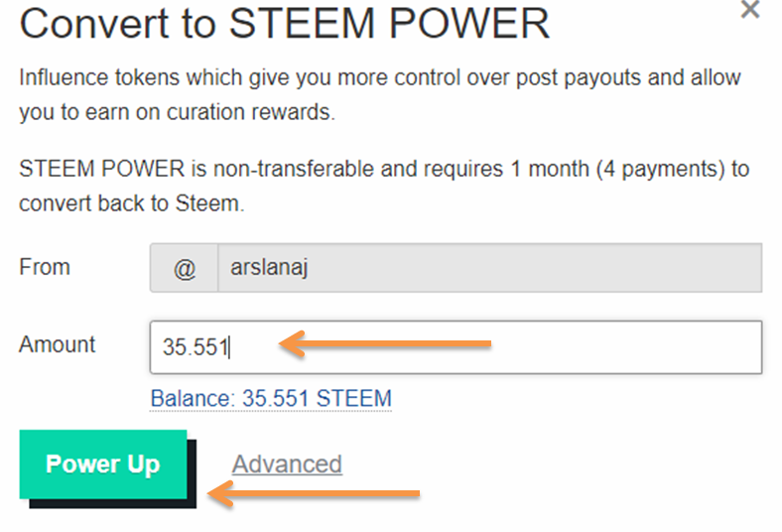Place cursor after 35.551 in Amount
This screenshot has width=782, height=532.
pyautogui.click(x=230, y=347)
